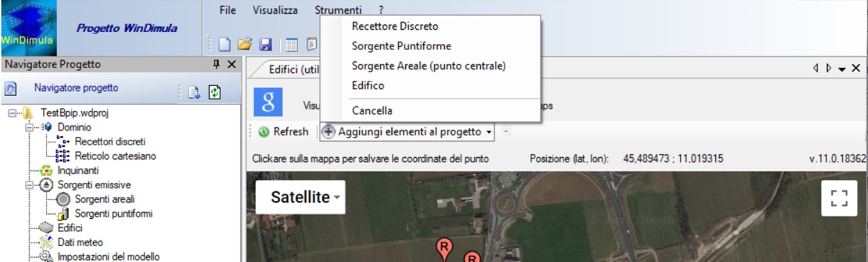Screen dimensions: 868x262
Task: Click the New file toolbar icon
Action: click(224, 44)
